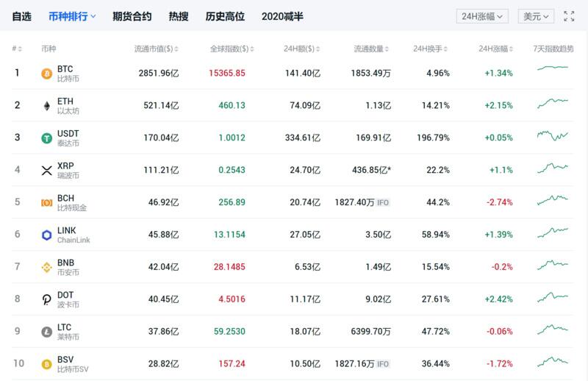
Task: Switch to the 自选 tab
Action: [x=22, y=16]
